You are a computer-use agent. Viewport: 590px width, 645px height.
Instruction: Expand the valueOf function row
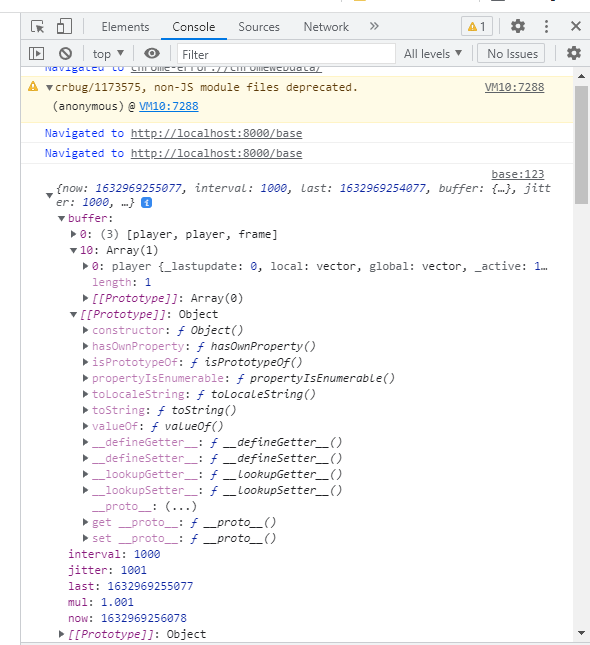click(x=85, y=426)
